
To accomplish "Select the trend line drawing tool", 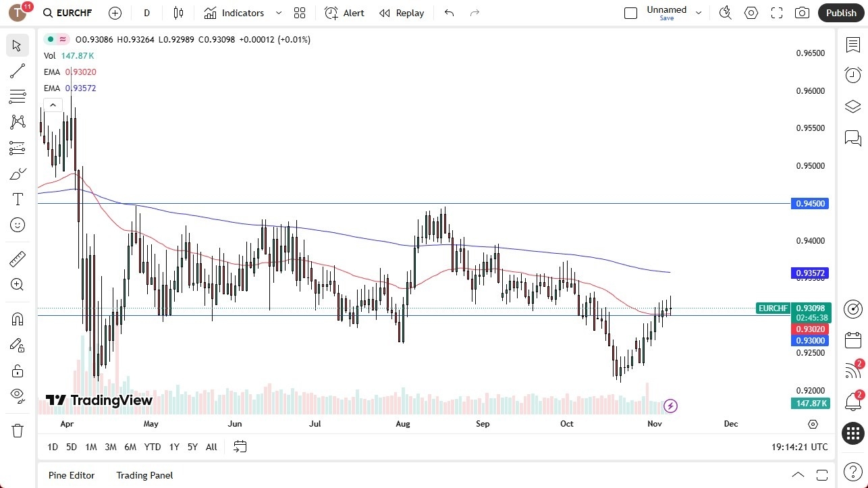I will click(18, 71).
